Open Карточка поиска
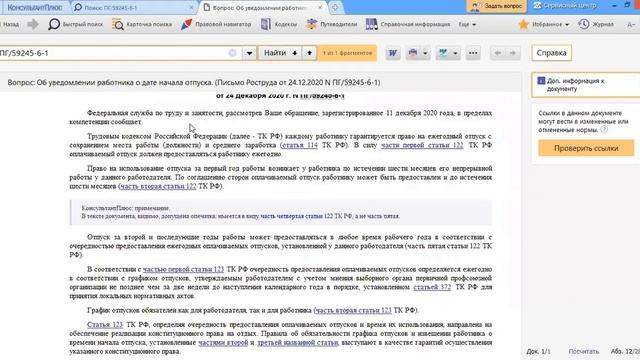The height and width of the screenshot is (360, 640). pos(142,24)
